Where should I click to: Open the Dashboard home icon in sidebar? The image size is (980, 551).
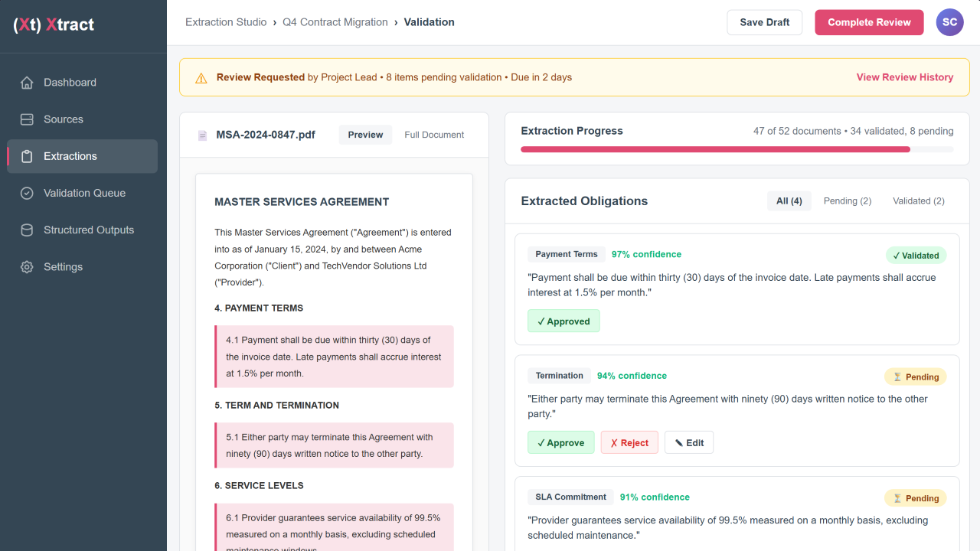click(x=27, y=83)
